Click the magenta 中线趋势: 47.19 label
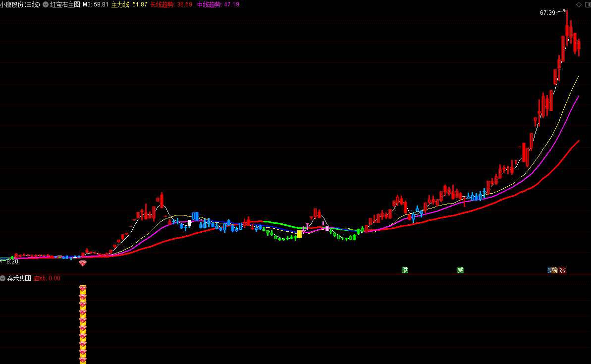This screenshot has height=364, width=591. tap(218, 4)
